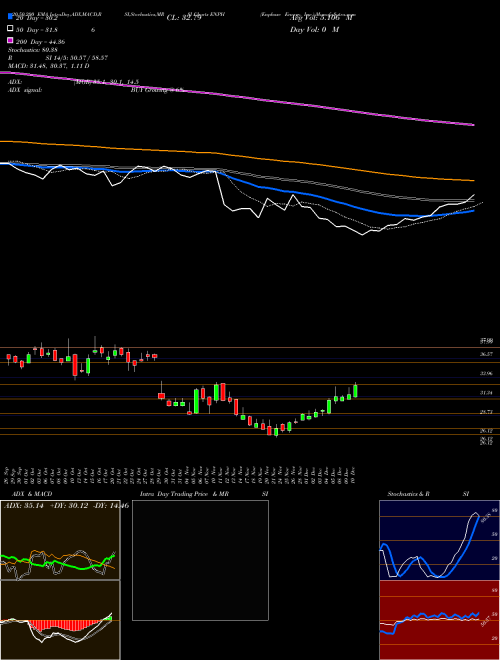Screen dimensions: 500x660
Task: Click the right end of the magenta 200 day line
Action: 473,125
